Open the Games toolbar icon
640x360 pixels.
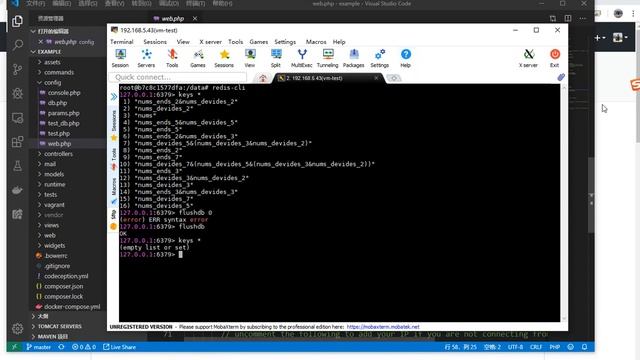pyautogui.click(x=198, y=58)
